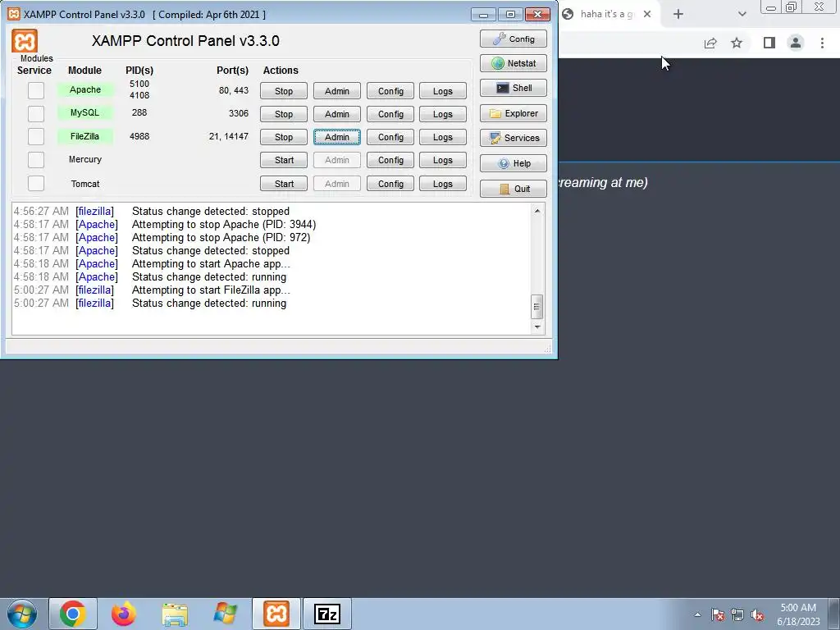Stop the Apache module

(284, 91)
